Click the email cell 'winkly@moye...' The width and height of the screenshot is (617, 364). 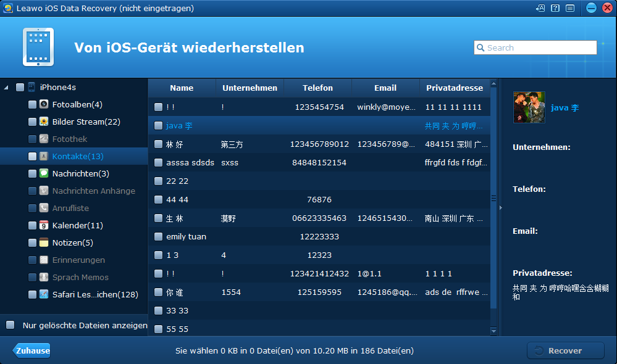(386, 107)
